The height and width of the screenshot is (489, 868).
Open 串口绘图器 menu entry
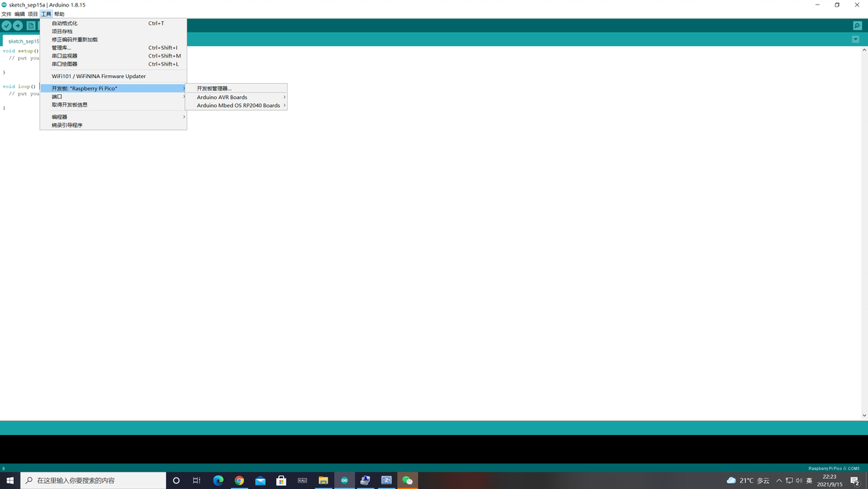[x=114, y=63]
